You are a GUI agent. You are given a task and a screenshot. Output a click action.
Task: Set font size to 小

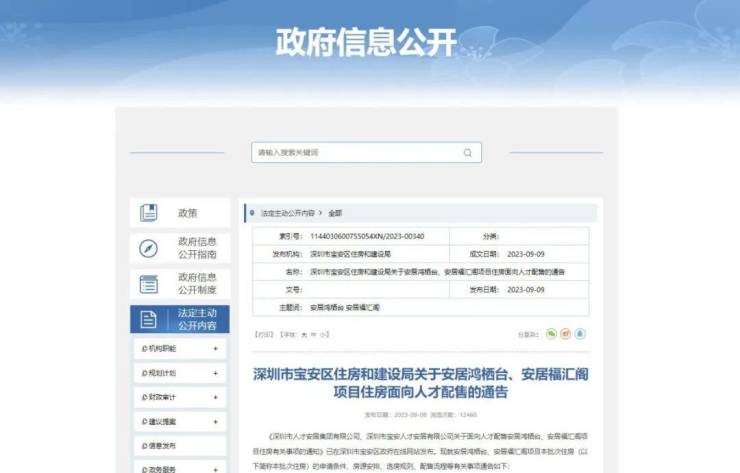tap(322, 335)
